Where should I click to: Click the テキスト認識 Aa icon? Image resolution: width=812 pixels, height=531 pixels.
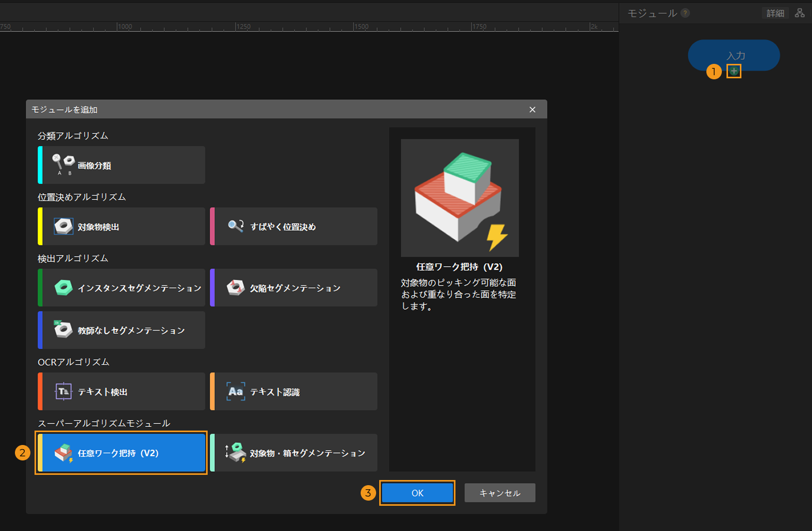tap(235, 391)
